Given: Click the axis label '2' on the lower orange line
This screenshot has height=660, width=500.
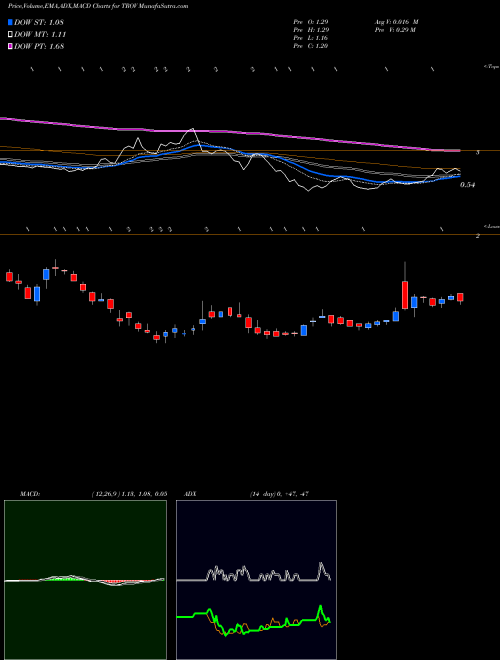Looking at the screenshot, I should click(x=477, y=236).
